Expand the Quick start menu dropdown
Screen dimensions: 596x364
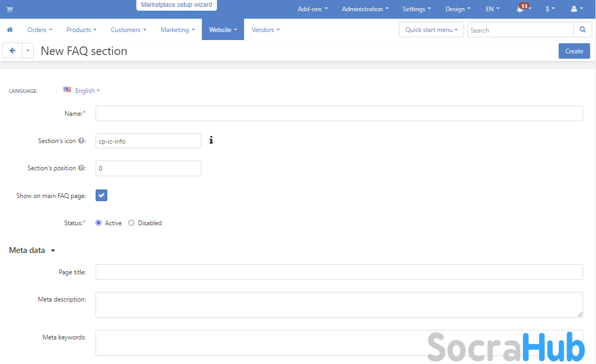coord(431,30)
